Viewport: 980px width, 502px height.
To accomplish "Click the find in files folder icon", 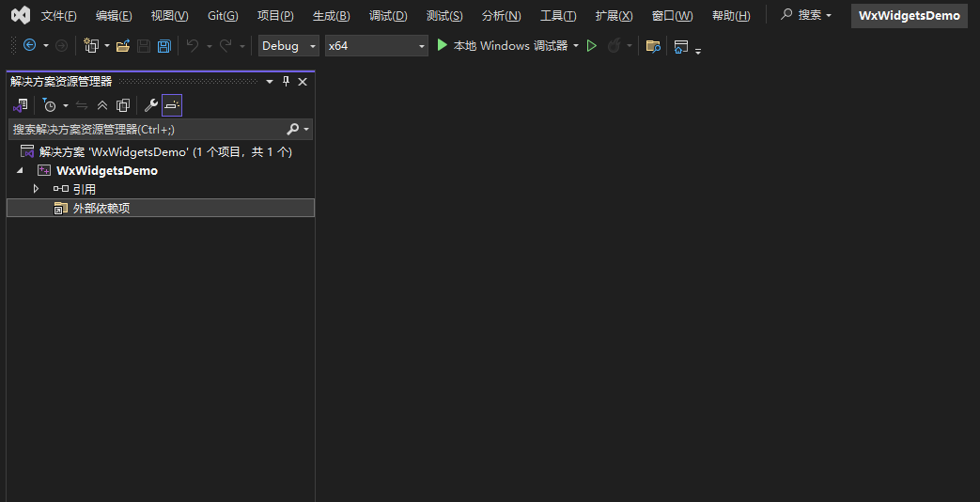I will point(653,46).
